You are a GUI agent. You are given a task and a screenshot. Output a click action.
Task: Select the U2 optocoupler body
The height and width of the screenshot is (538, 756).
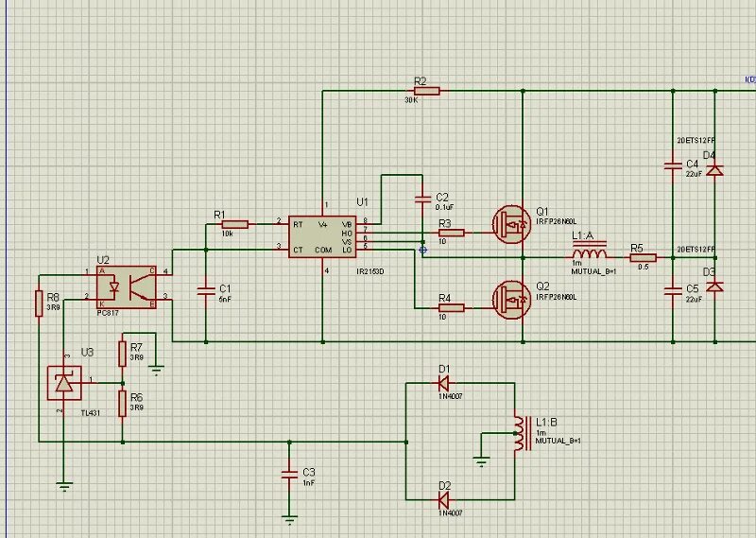point(127,287)
